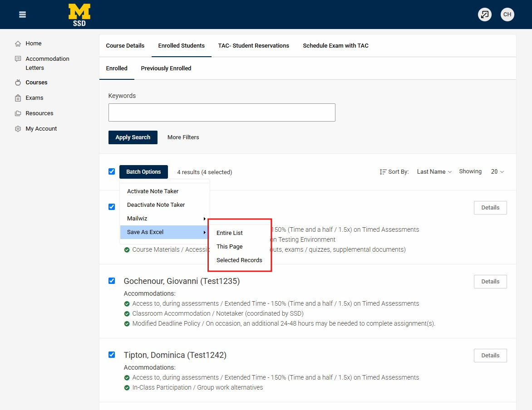Open Courses in the sidebar
The height and width of the screenshot is (410, 532).
[36, 83]
